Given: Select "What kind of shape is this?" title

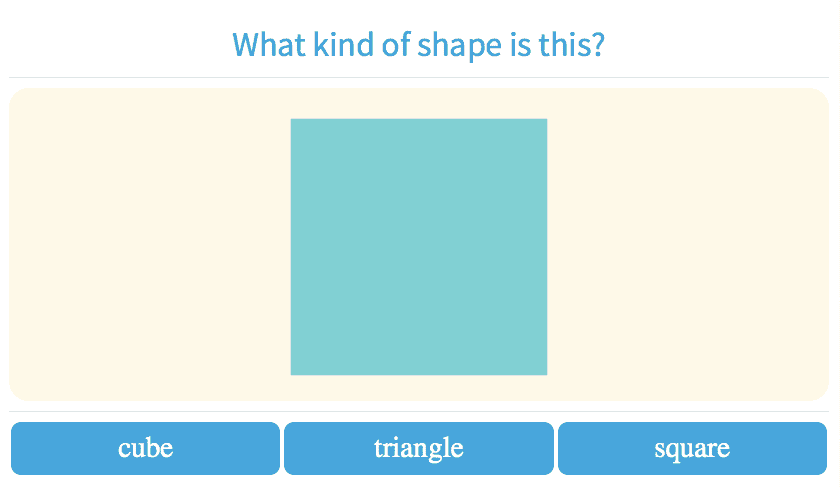Looking at the screenshot, I should (x=418, y=45).
